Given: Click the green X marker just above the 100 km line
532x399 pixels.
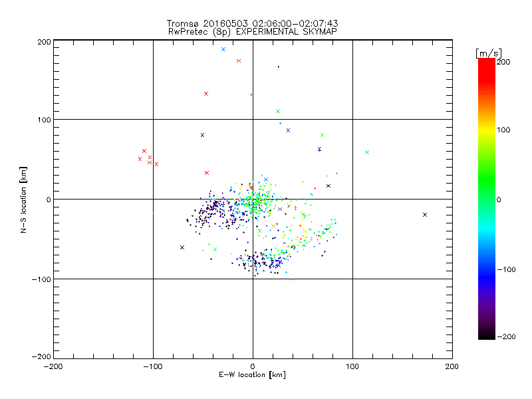Looking at the screenshot, I should coord(278,111).
